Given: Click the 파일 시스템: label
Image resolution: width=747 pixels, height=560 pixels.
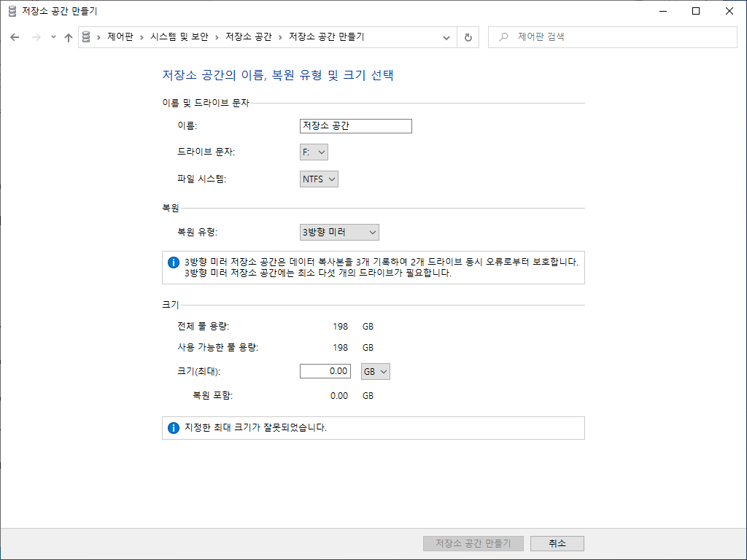Looking at the screenshot, I should coord(201,179).
